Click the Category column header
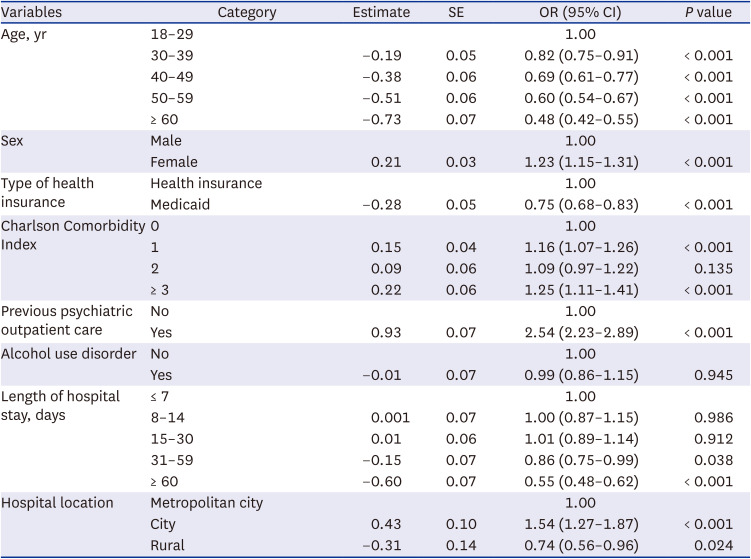This screenshot has width=751, height=559. 248,12
